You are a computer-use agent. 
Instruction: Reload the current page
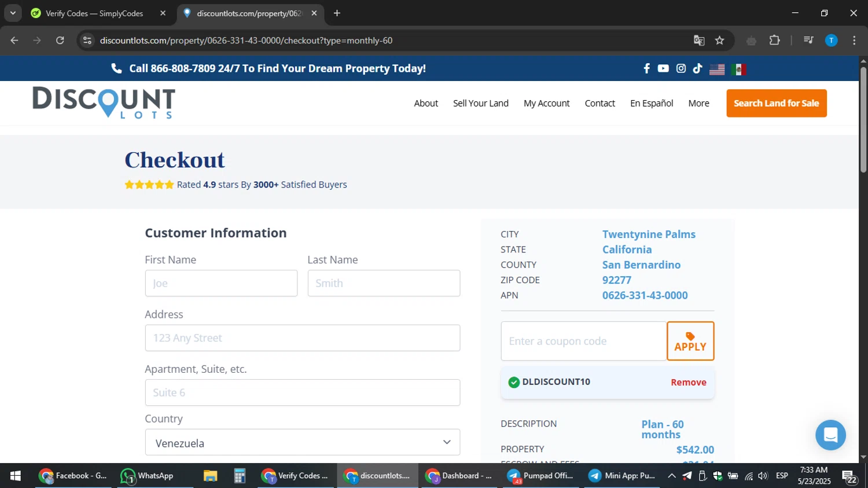click(60, 41)
